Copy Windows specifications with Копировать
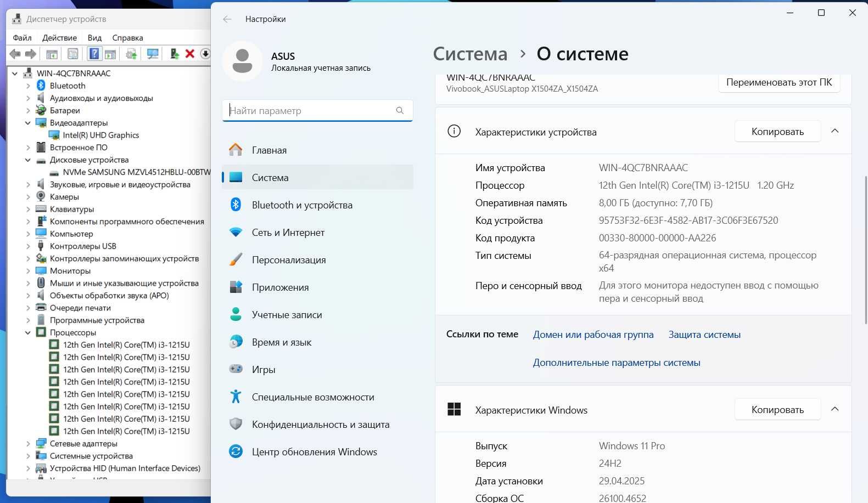Viewport: 868px width, 503px height. [777, 410]
